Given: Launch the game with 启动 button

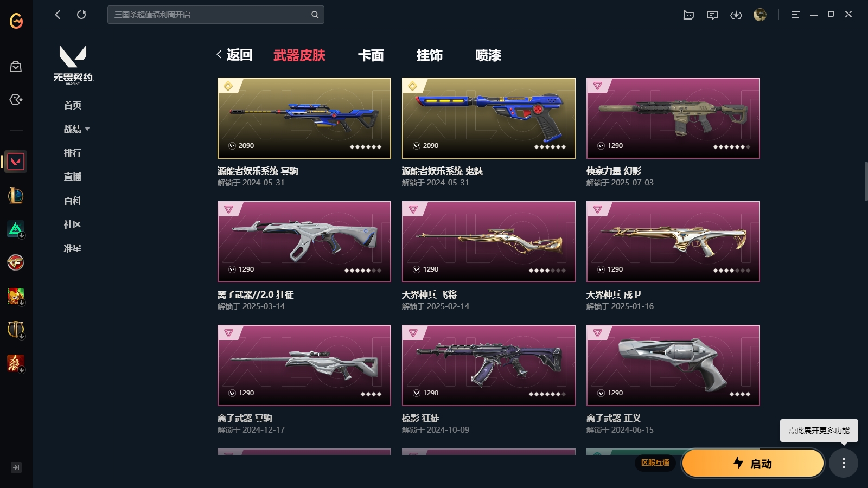Looking at the screenshot, I should [753, 463].
